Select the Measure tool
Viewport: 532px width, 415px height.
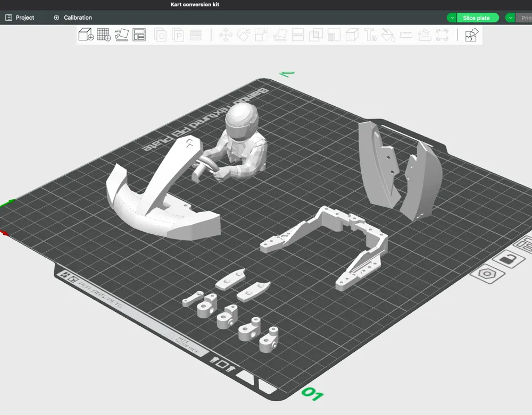coord(406,35)
